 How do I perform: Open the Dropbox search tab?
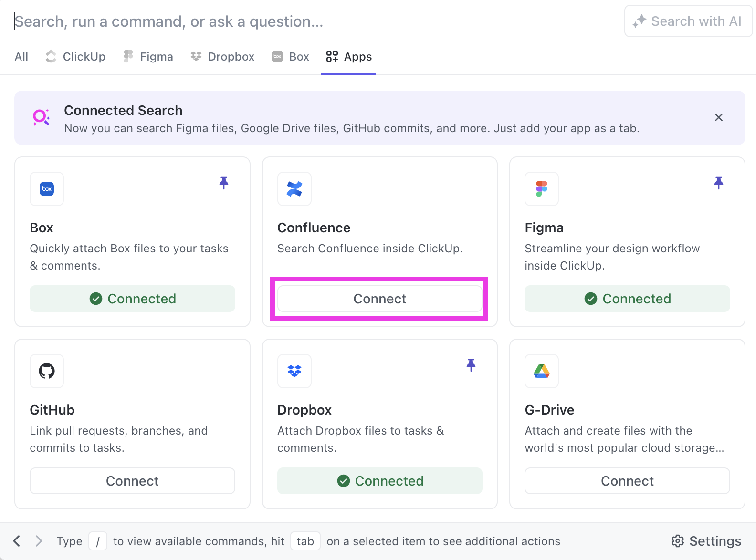click(222, 57)
